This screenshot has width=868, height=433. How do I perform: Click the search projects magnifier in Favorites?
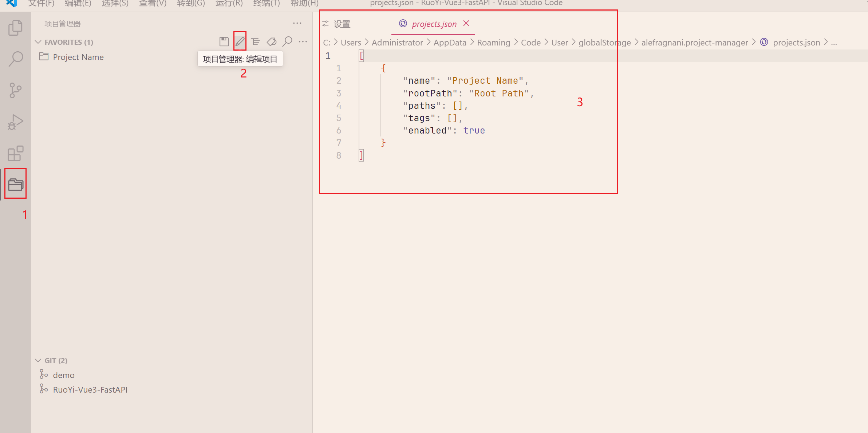pos(287,41)
